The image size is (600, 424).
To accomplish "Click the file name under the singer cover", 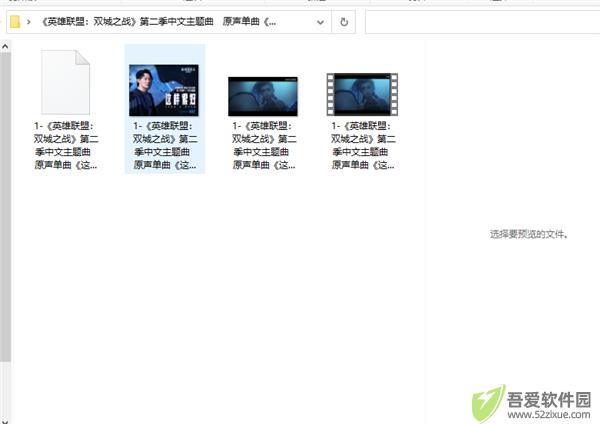I will (x=165, y=145).
